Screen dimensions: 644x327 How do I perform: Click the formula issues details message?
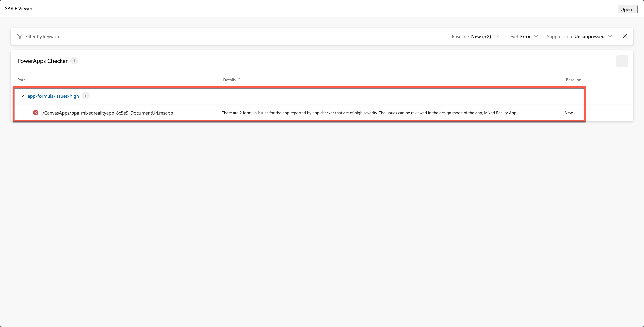369,113
